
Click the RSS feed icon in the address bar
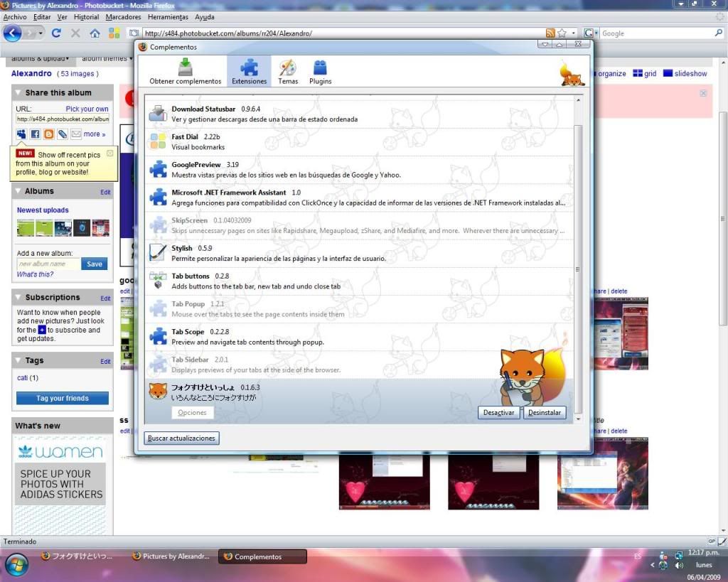click(550, 33)
